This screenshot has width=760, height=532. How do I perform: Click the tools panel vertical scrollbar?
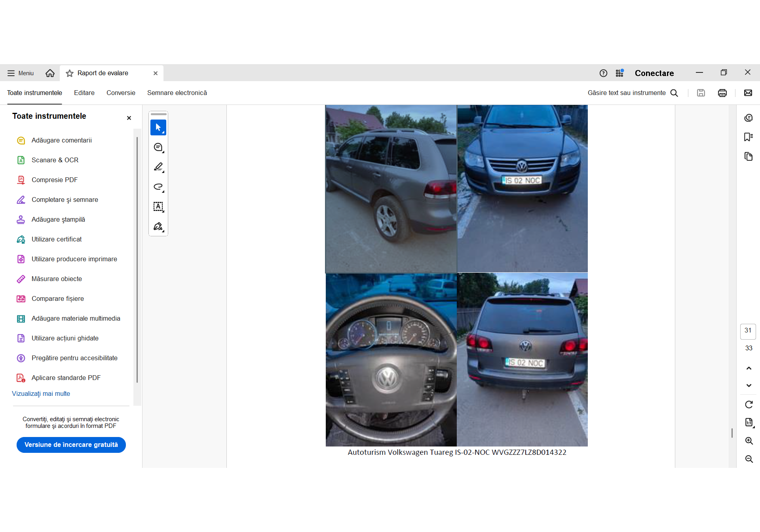137,260
